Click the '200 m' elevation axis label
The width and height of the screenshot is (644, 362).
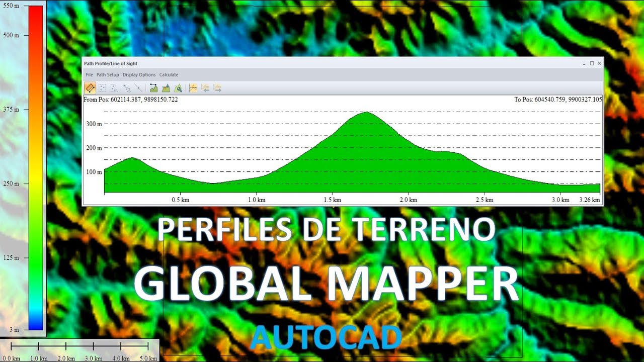(x=94, y=148)
